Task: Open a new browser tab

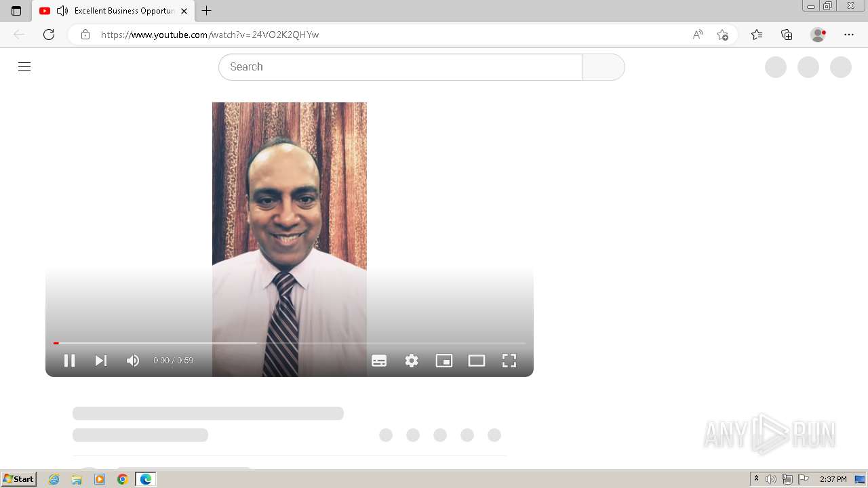Action: click(x=207, y=11)
